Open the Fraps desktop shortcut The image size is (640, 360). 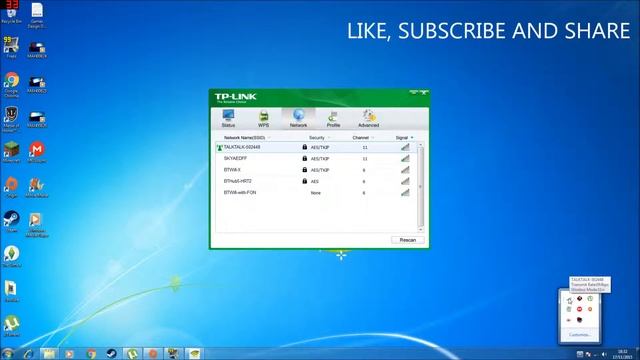(x=11, y=47)
